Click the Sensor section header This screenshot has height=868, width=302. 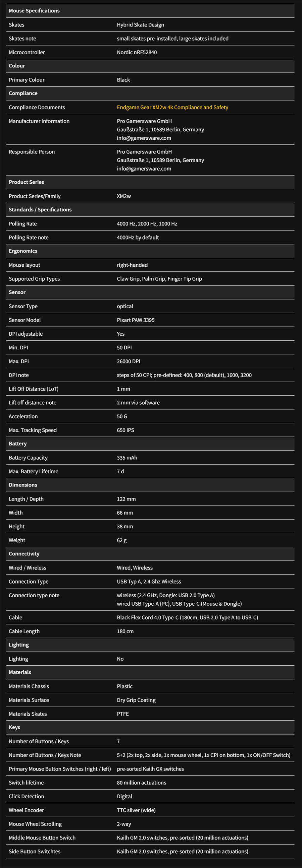click(17, 292)
